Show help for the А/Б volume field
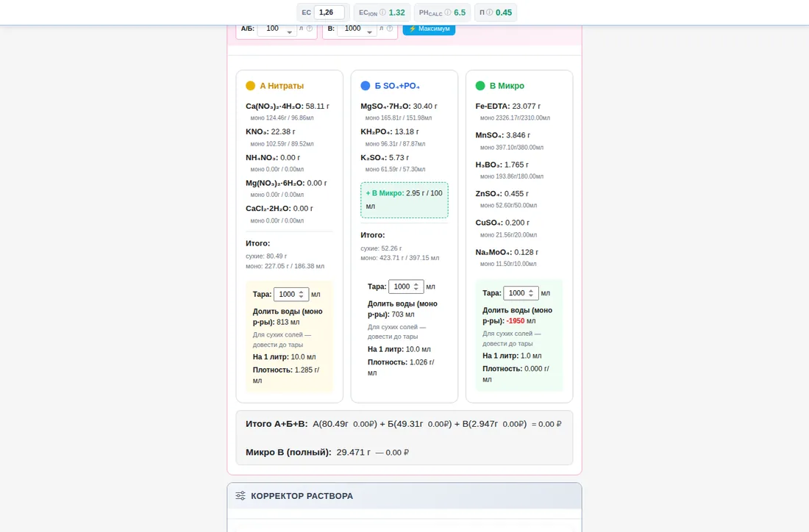 [x=310, y=29]
